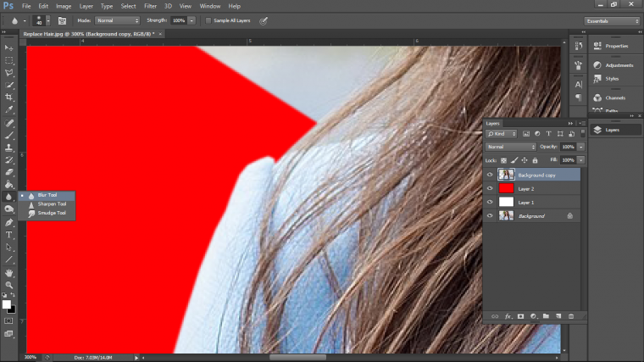Open the layer Opacity dropdown arrow
This screenshot has width=644, height=362.
[x=580, y=147]
